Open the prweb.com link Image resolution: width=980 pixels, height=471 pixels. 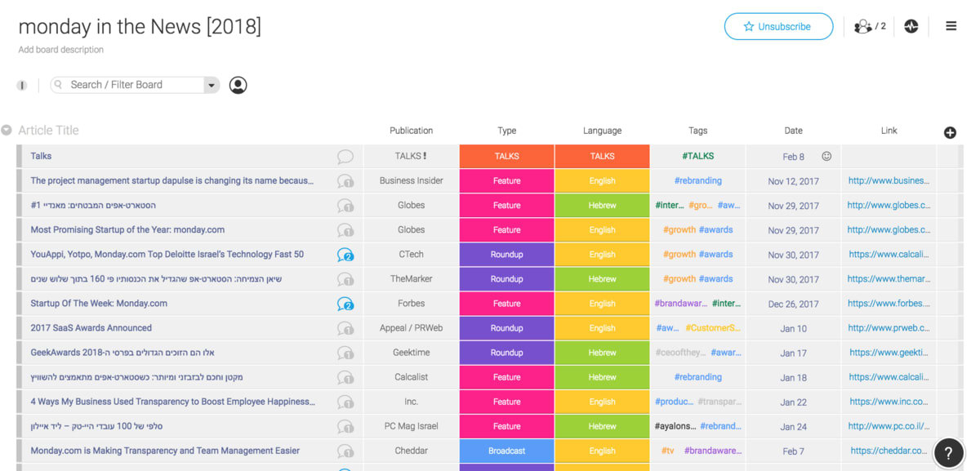(889, 328)
